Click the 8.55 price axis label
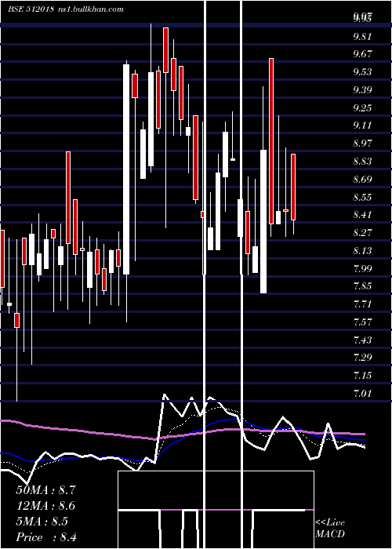This screenshot has height=549, width=392. point(362,197)
